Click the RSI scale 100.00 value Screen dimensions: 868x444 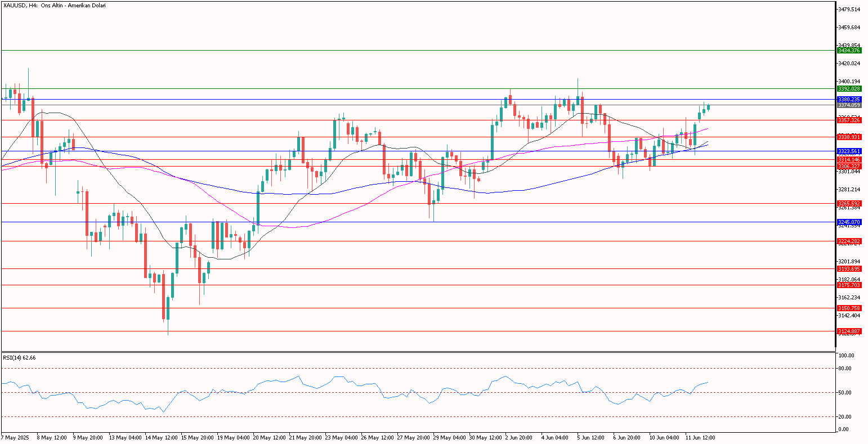coord(846,356)
